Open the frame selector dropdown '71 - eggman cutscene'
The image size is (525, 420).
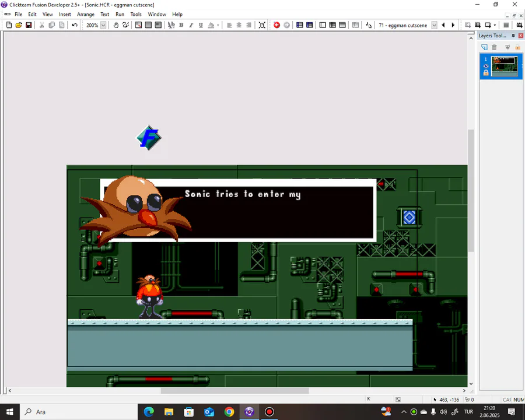tap(434, 25)
